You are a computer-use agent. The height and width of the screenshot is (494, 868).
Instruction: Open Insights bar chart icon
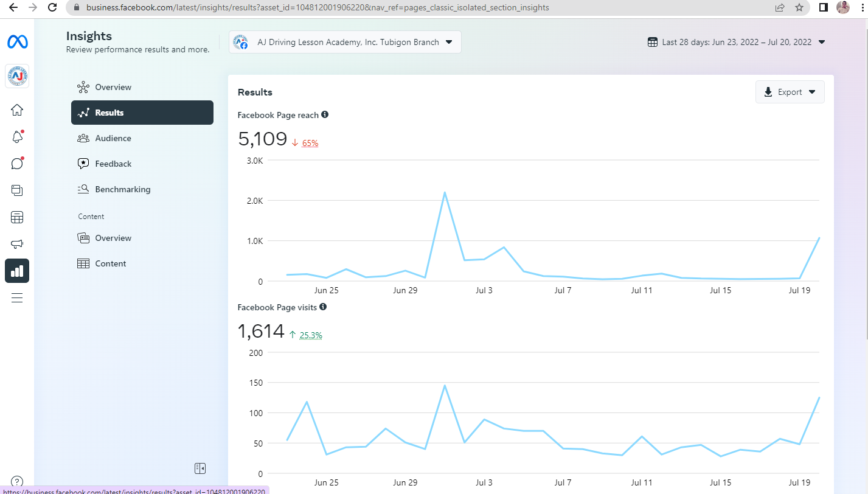17,271
